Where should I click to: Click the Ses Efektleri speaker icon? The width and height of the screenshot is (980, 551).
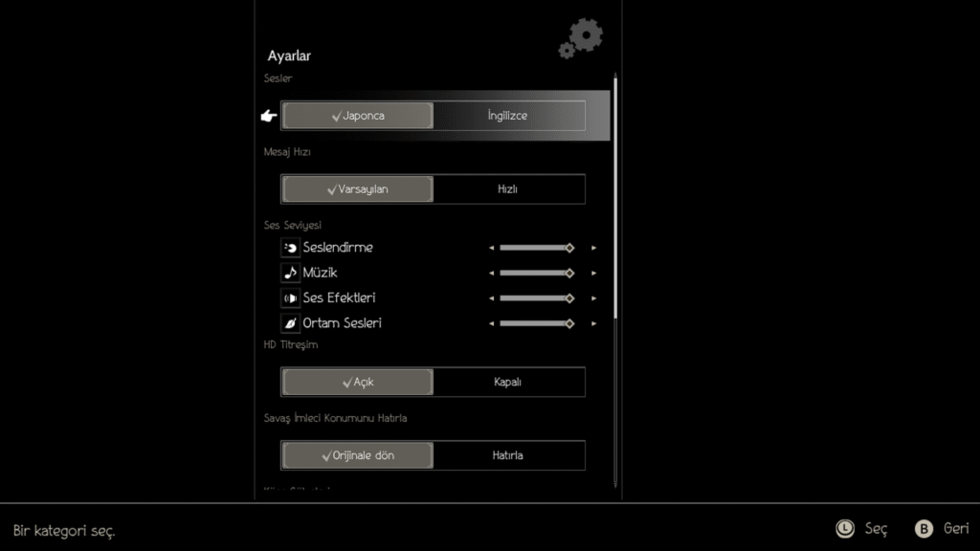(290, 298)
